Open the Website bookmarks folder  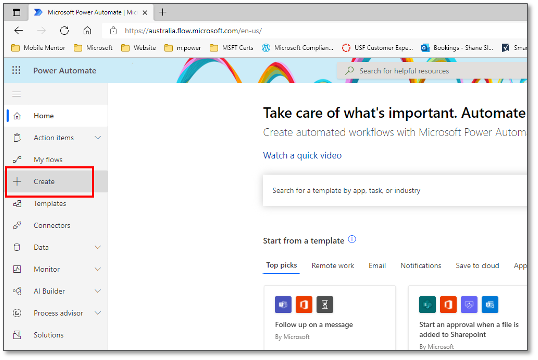(139, 48)
